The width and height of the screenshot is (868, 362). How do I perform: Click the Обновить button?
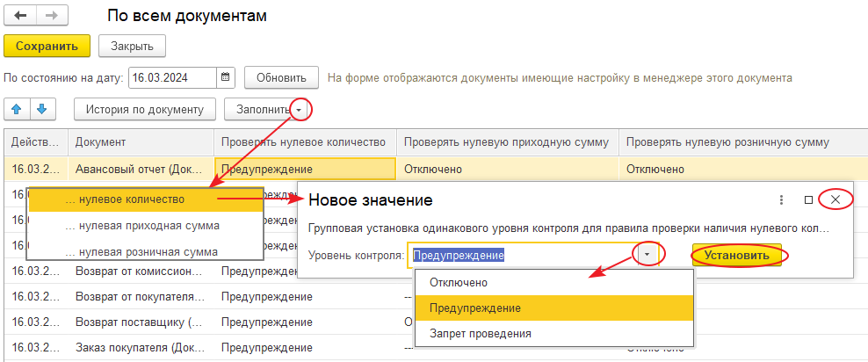[x=280, y=77]
